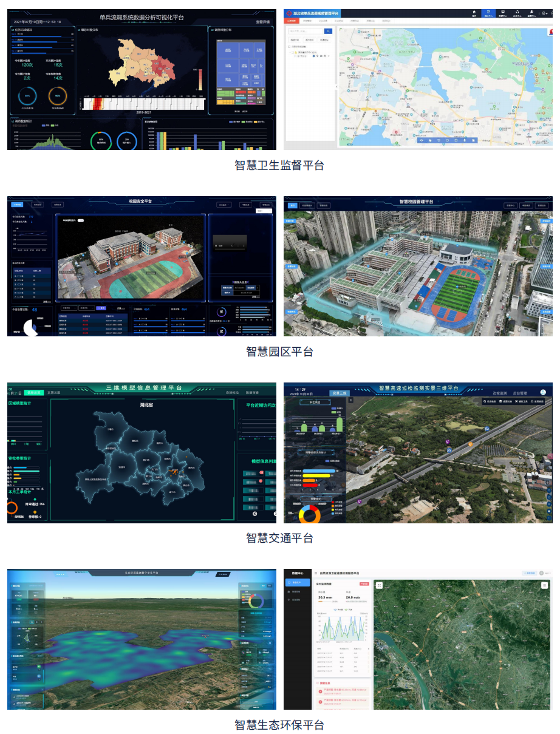Switch to the 实景三维 tab in highway platform
560x734 pixels.
[x=340, y=393]
